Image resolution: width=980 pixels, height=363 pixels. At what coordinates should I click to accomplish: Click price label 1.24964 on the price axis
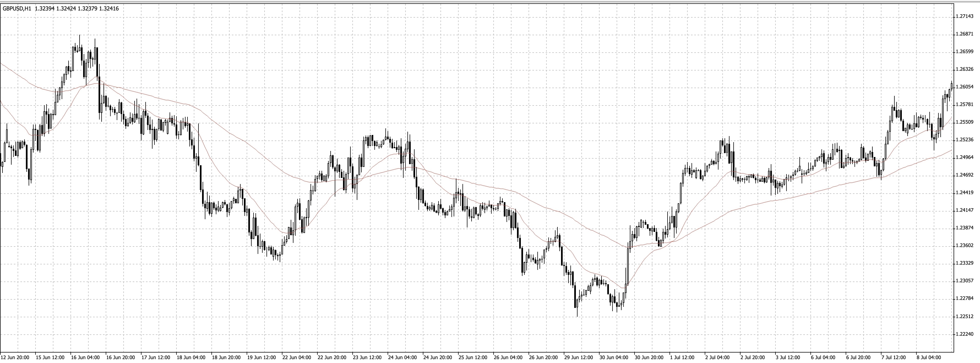(x=965, y=158)
